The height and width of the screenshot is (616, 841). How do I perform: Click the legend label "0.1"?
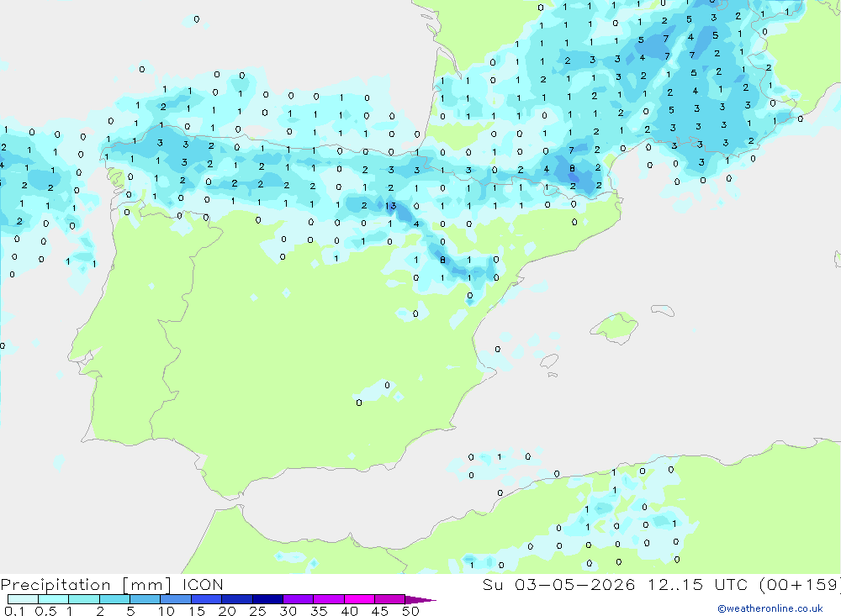tap(14, 611)
